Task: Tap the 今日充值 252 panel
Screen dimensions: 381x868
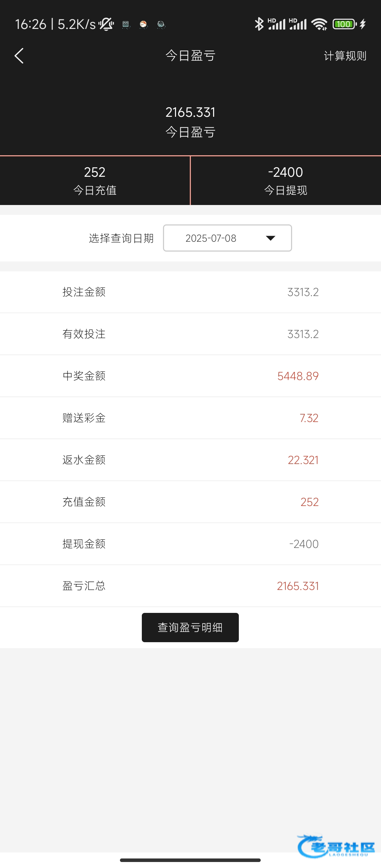Action: pos(95,180)
